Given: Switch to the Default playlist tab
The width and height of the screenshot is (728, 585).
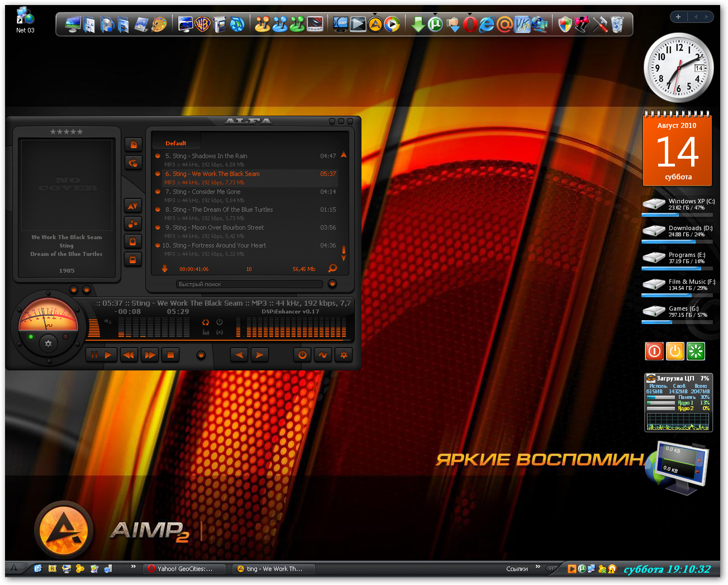Looking at the screenshot, I should coord(176,142).
